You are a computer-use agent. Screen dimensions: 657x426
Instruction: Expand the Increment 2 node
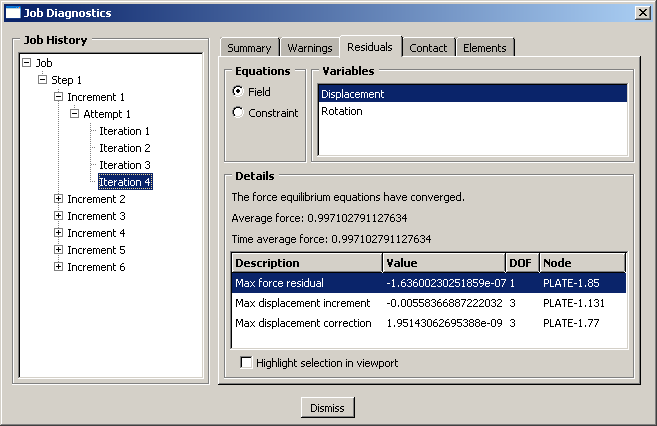click(x=58, y=199)
